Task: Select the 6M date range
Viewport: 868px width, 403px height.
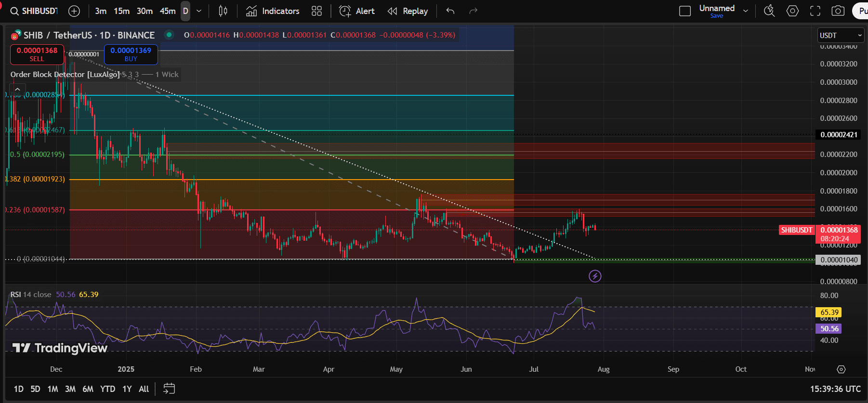Action: click(88, 389)
